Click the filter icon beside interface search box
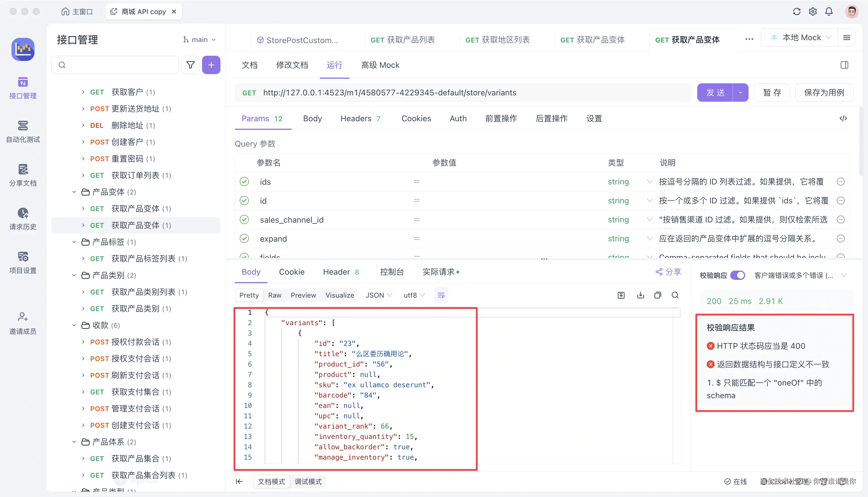Screen dimensions: 868x497 (x=190, y=65)
